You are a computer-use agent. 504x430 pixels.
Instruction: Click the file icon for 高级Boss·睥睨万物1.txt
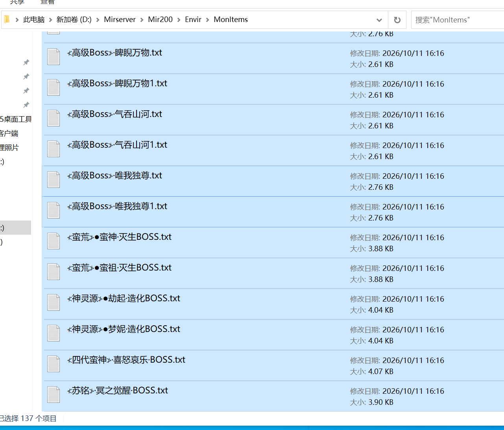click(x=54, y=87)
